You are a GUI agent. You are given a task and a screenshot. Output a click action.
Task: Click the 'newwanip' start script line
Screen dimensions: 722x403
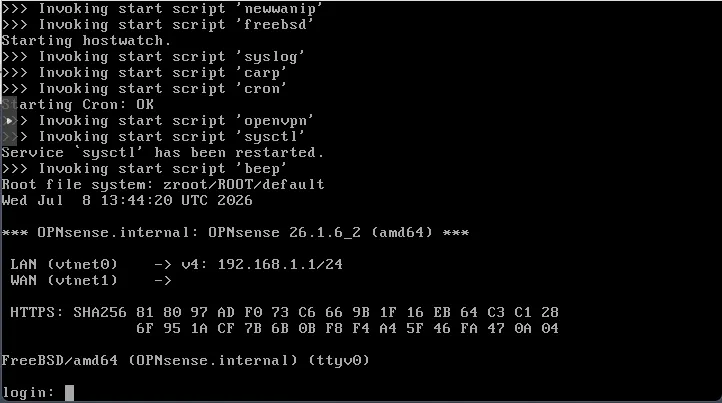(x=162, y=9)
